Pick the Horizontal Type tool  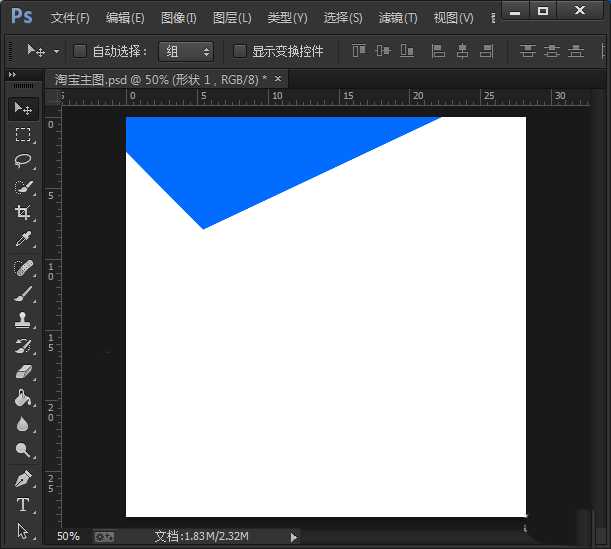coord(22,505)
